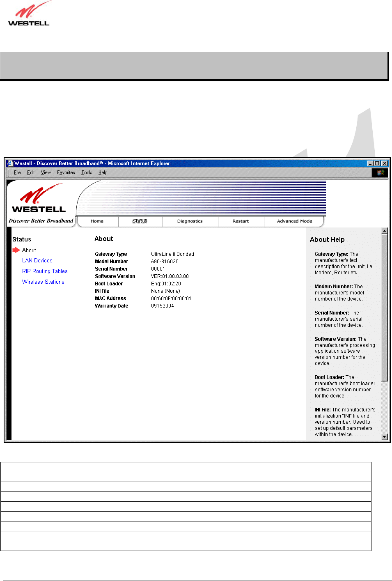Select the Status navigation tab
Viewport: 392px width, 581px height.
click(x=140, y=221)
